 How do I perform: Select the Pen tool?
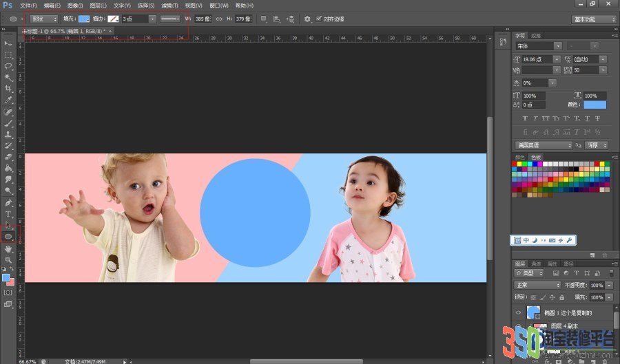(8, 203)
